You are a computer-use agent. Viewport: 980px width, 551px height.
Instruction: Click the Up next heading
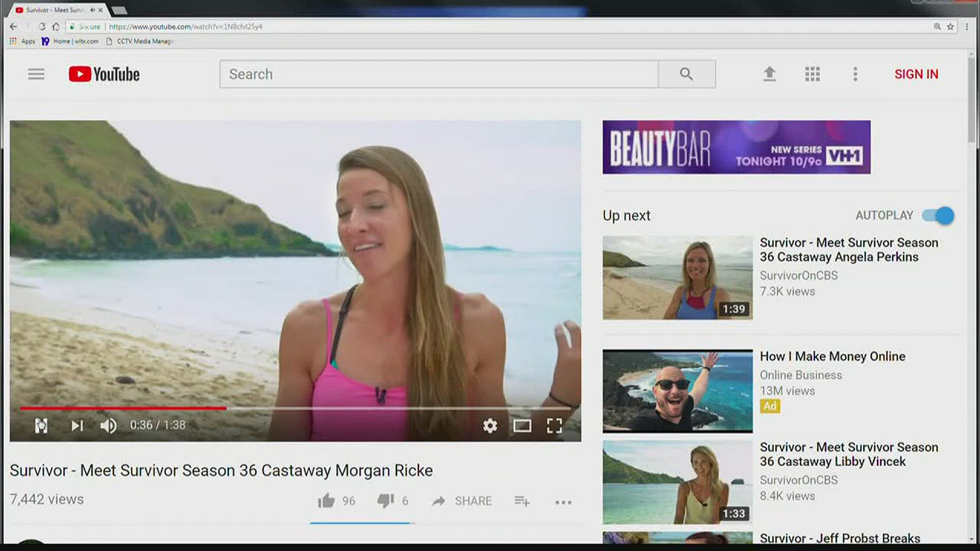click(626, 215)
